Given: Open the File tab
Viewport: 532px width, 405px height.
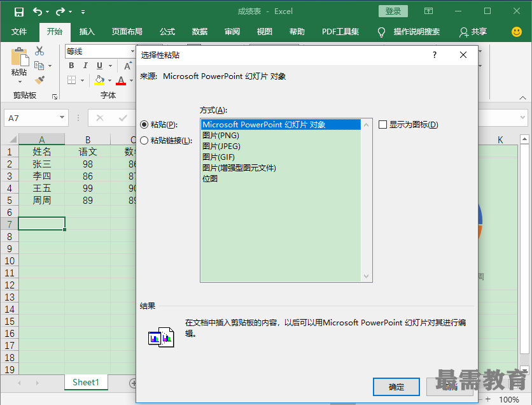Looking at the screenshot, I should coord(19,32).
